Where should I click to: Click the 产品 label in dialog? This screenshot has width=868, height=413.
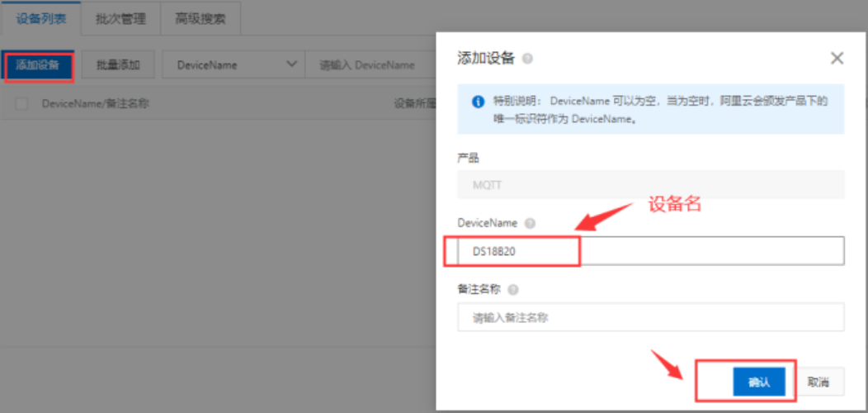(469, 158)
